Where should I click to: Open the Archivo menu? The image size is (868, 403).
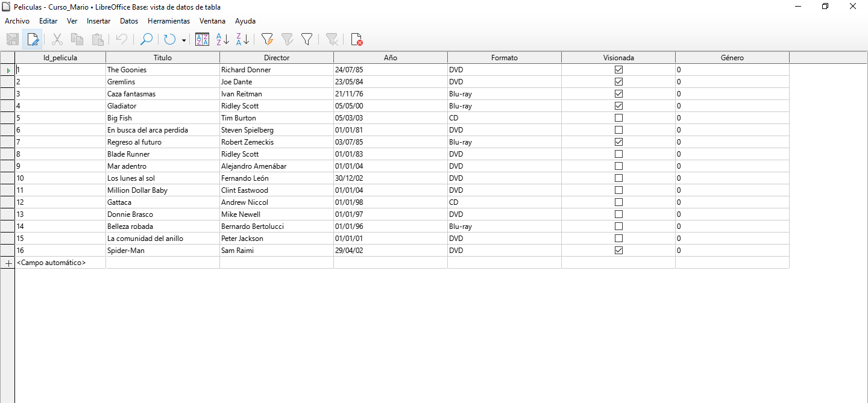[x=17, y=20]
